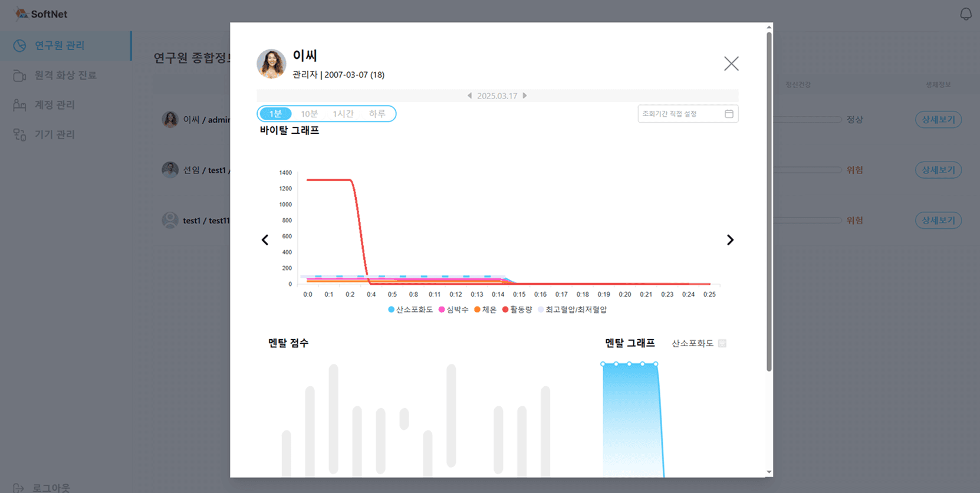The height and width of the screenshot is (493, 980).
Task: Open 원격 화상 진료 in sidebar
Action: coord(65,75)
